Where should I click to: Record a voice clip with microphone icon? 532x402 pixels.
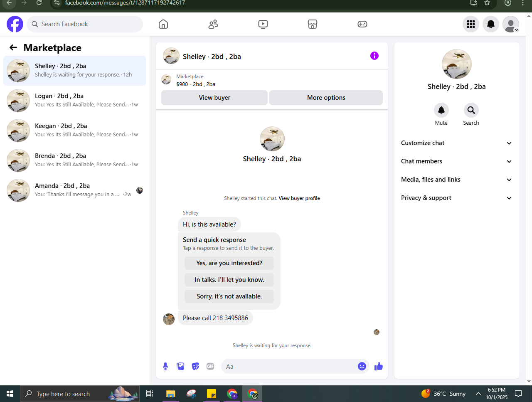click(165, 366)
